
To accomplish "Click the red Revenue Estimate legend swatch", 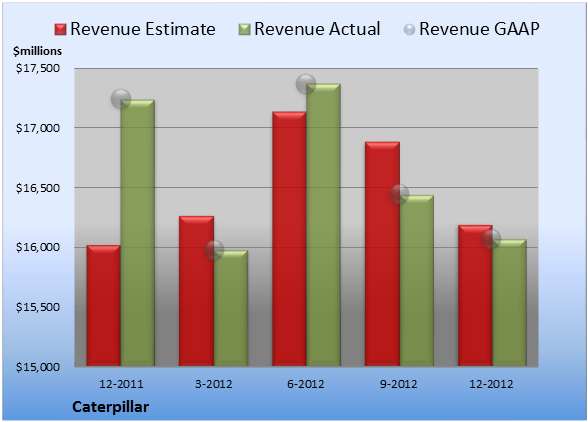I will pos(60,30).
